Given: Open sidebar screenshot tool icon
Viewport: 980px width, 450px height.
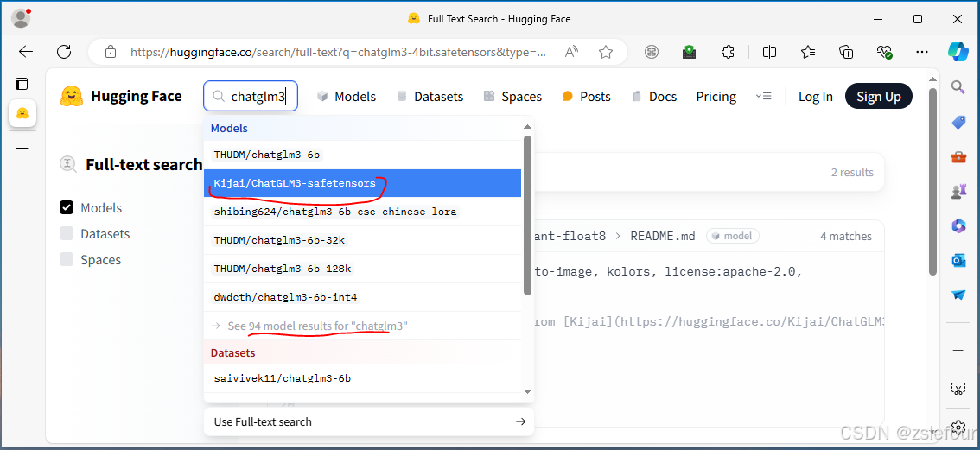Looking at the screenshot, I should pos(958,389).
